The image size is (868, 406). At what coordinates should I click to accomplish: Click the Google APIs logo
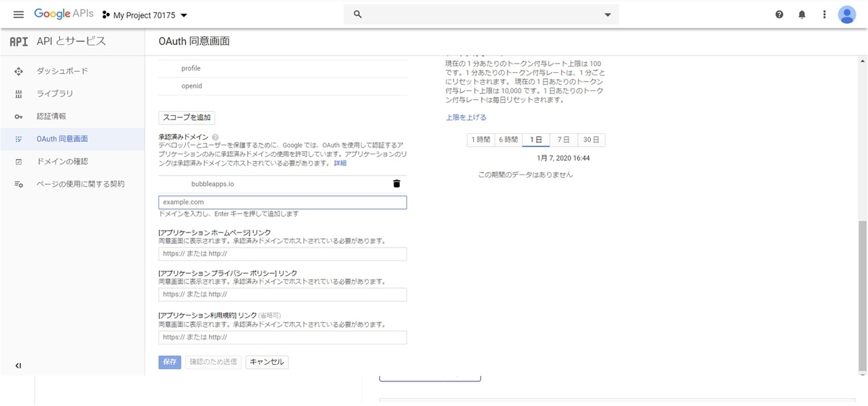(63, 14)
